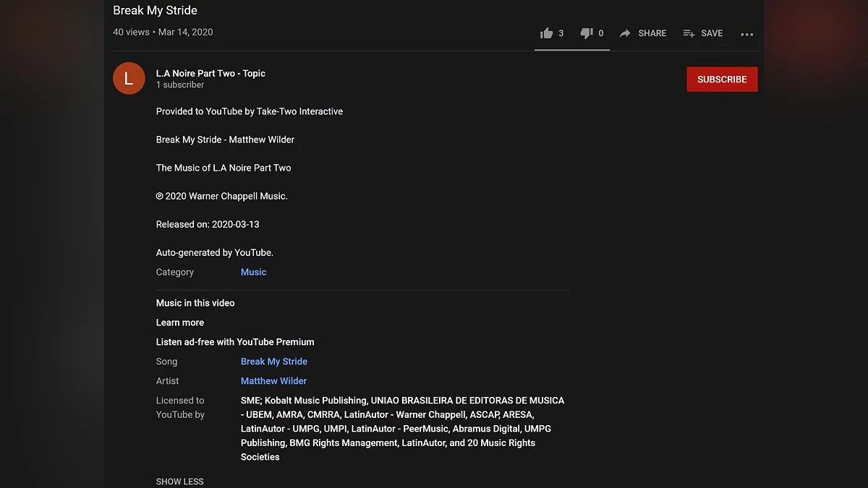
Task: Open the L channel avatar
Action: (129, 78)
